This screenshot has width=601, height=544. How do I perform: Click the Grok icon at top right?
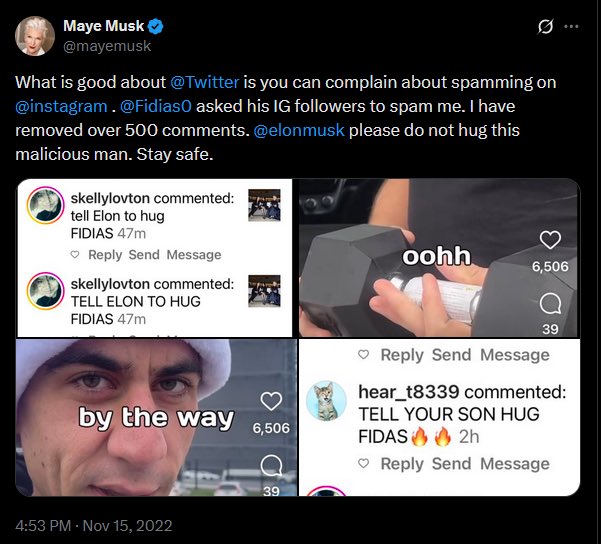(546, 27)
